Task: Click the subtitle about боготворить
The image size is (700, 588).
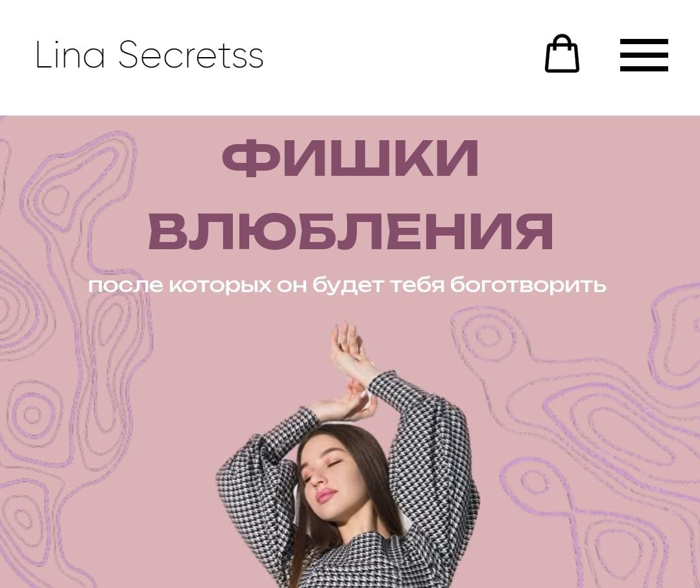Action: click(347, 286)
